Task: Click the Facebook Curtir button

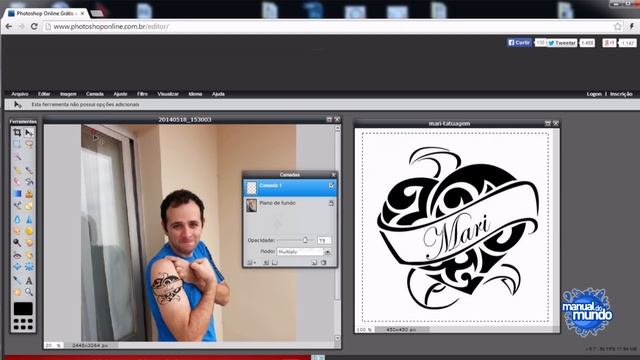Action: point(519,42)
